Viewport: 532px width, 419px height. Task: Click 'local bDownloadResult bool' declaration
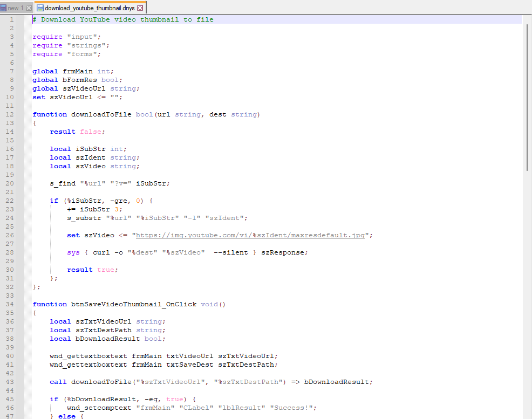(107, 339)
